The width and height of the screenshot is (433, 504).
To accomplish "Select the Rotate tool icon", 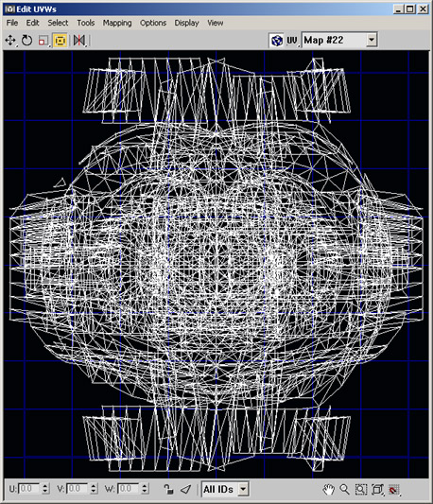I will point(27,41).
